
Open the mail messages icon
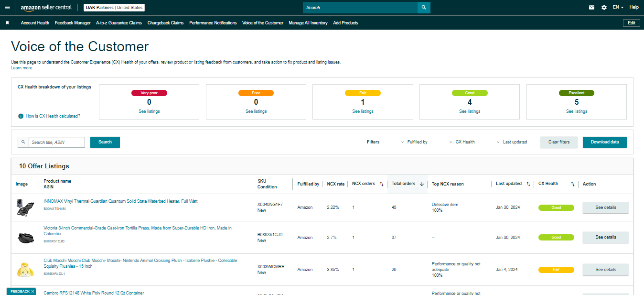pyautogui.click(x=592, y=7)
